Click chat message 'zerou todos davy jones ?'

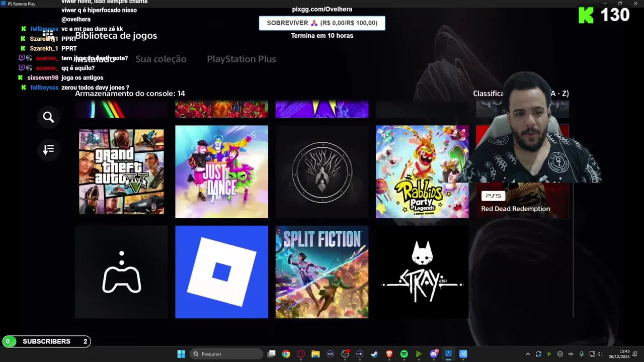point(95,87)
